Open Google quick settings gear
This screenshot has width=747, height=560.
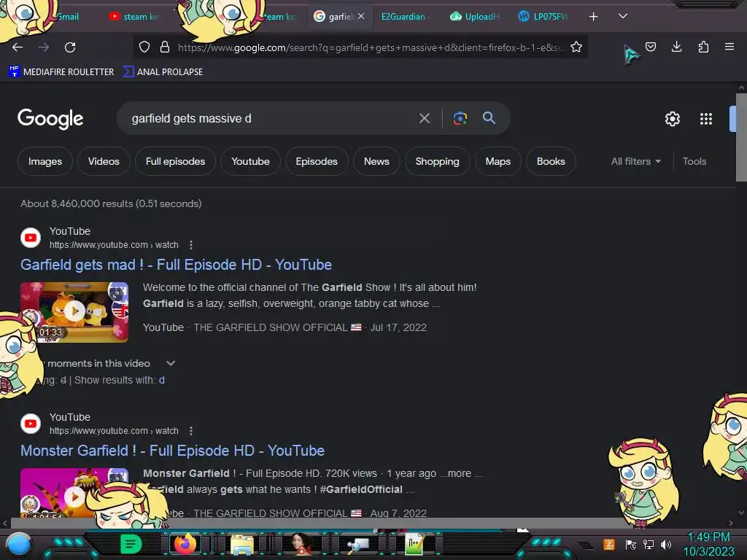[672, 119]
